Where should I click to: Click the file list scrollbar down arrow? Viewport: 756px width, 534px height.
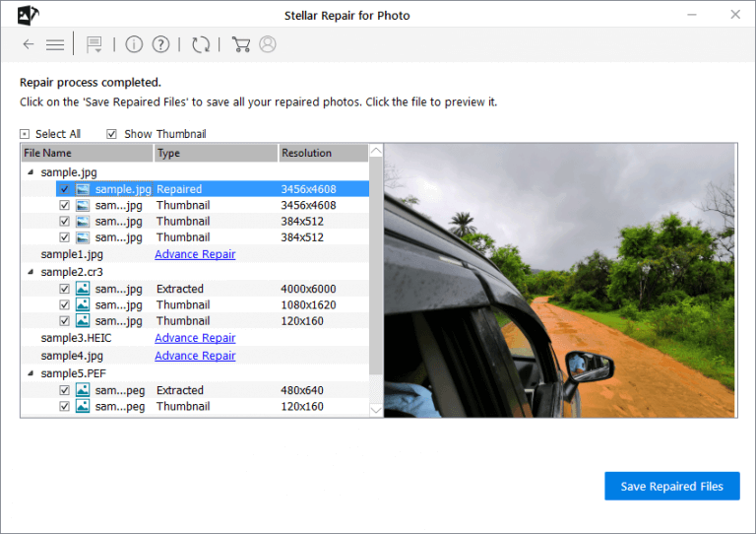(375, 409)
